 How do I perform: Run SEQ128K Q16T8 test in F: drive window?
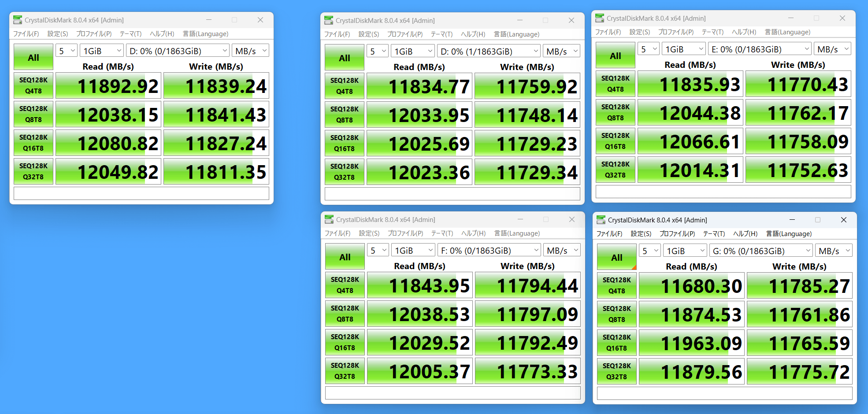tap(345, 342)
